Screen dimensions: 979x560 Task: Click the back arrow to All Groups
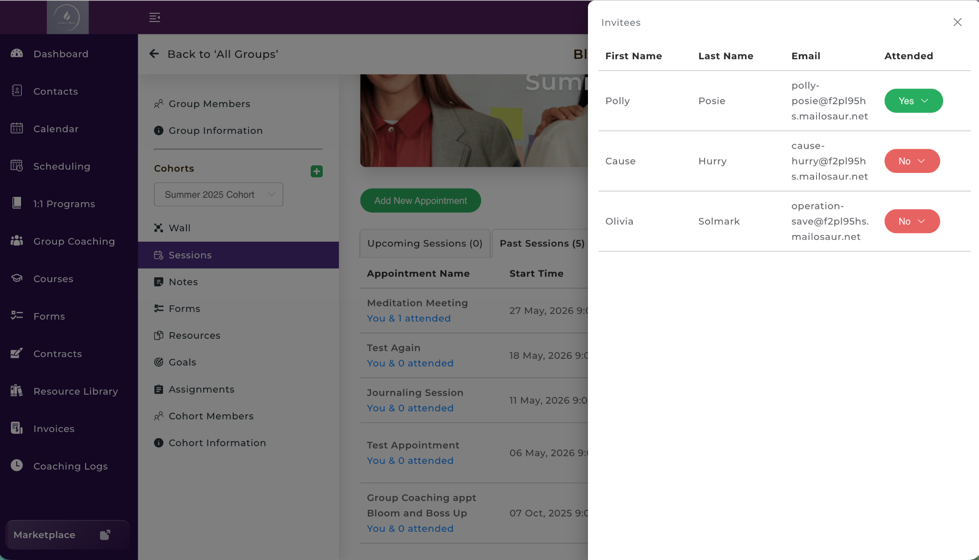pyautogui.click(x=154, y=54)
